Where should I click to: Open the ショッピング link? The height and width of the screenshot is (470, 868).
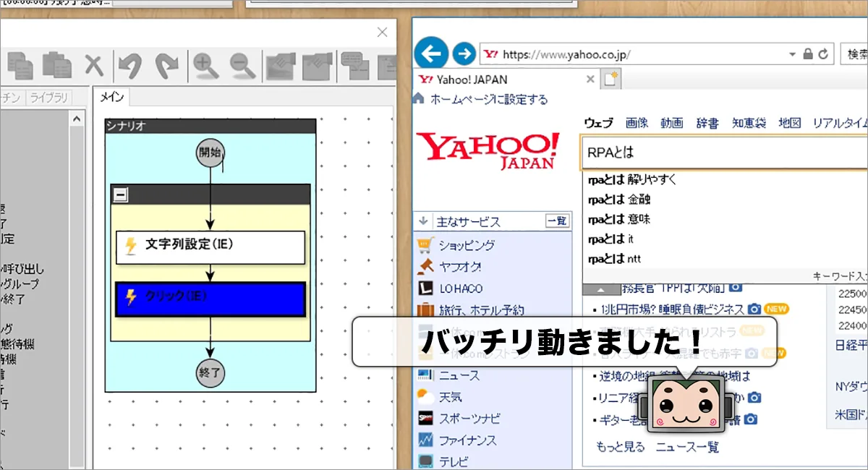click(x=467, y=245)
